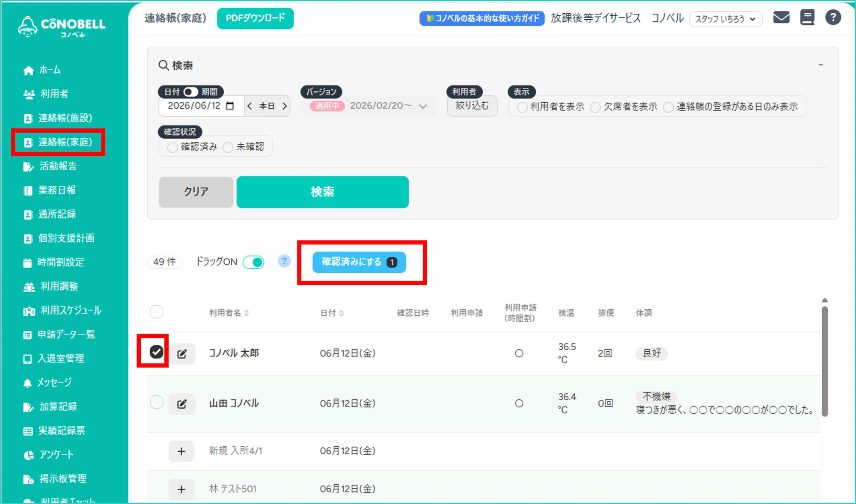856x504 pixels.
Task: Open the manual book icon in header
Action: [807, 18]
